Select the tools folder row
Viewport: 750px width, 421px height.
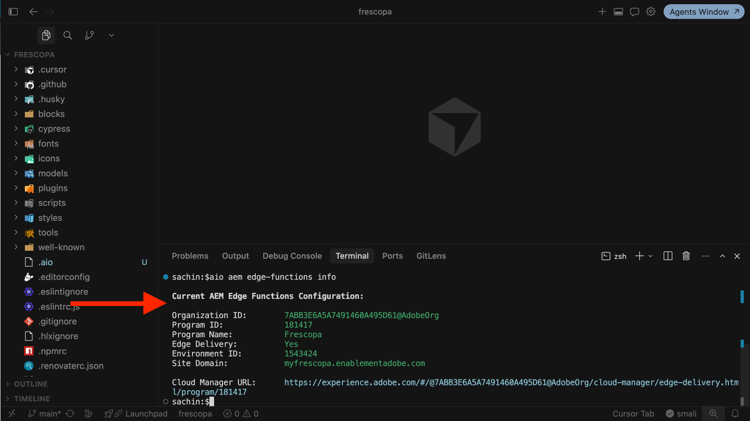(x=79, y=233)
